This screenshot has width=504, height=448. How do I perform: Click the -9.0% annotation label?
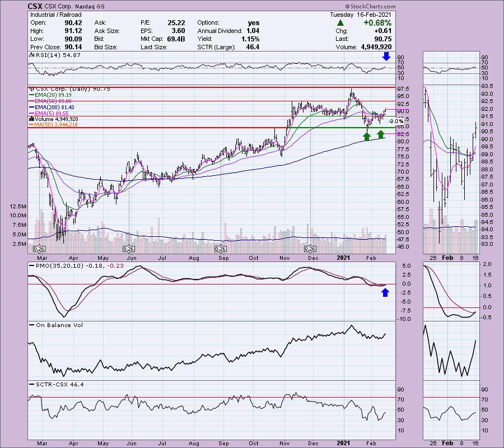click(x=396, y=122)
